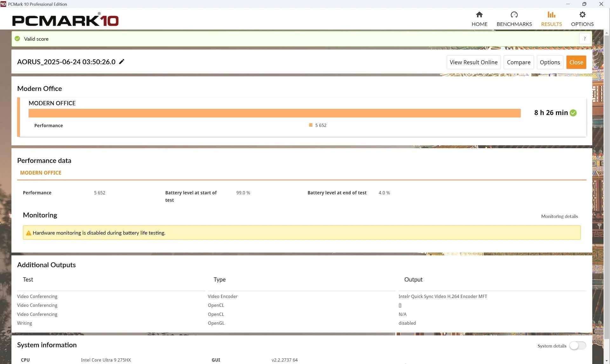
Task: Click the pencil icon to rename result
Action: point(122,62)
